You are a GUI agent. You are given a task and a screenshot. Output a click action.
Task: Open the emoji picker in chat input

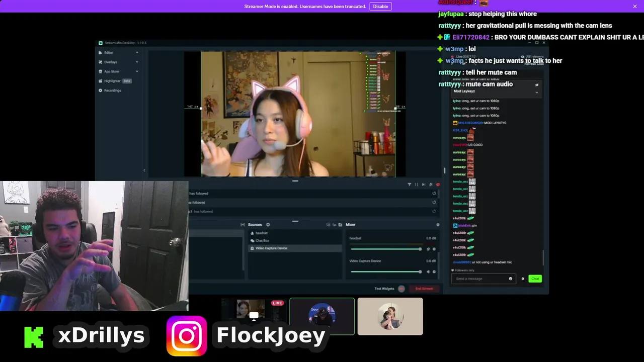(x=510, y=279)
